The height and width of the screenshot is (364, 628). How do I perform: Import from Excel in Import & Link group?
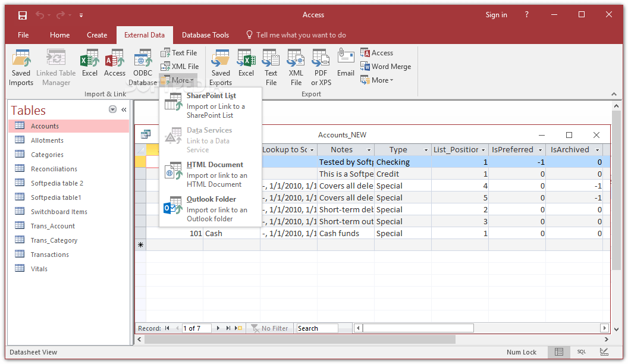point(90,63)
